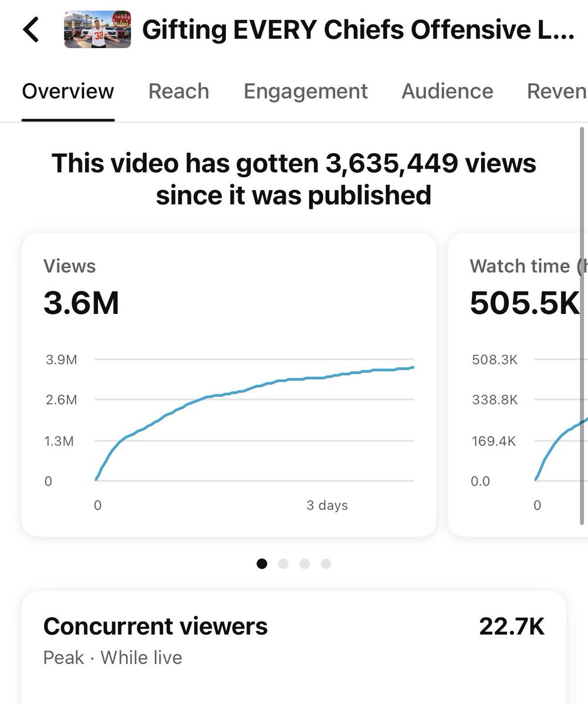Select the Overview tab
The image size is (588, 704).
pos(68,92)
